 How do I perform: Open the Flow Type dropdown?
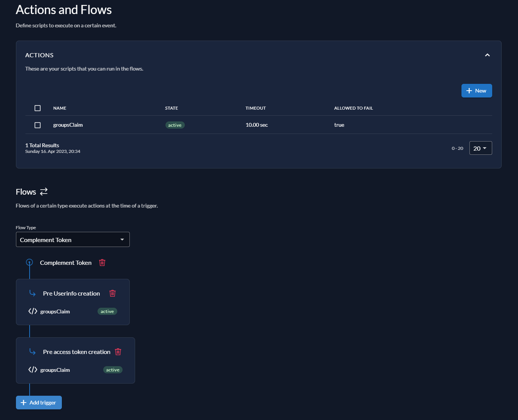pyautogui.click(x=73, y=240)
